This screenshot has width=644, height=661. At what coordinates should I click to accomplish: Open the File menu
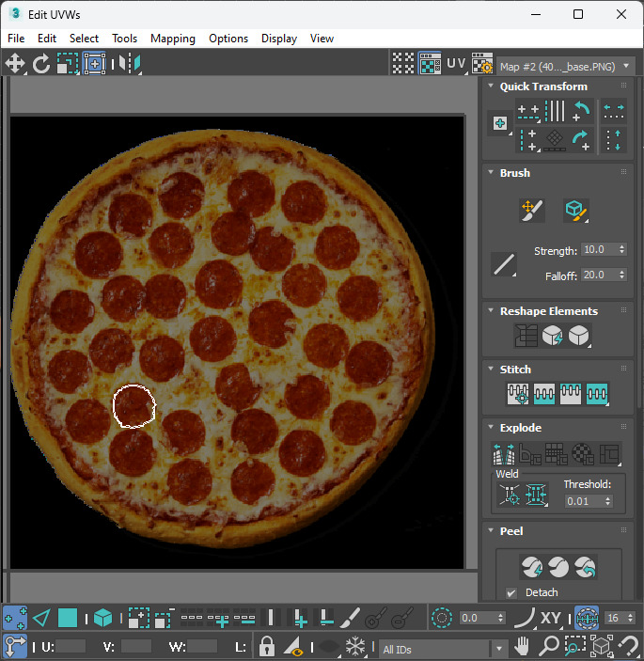[x=16, y=39]
